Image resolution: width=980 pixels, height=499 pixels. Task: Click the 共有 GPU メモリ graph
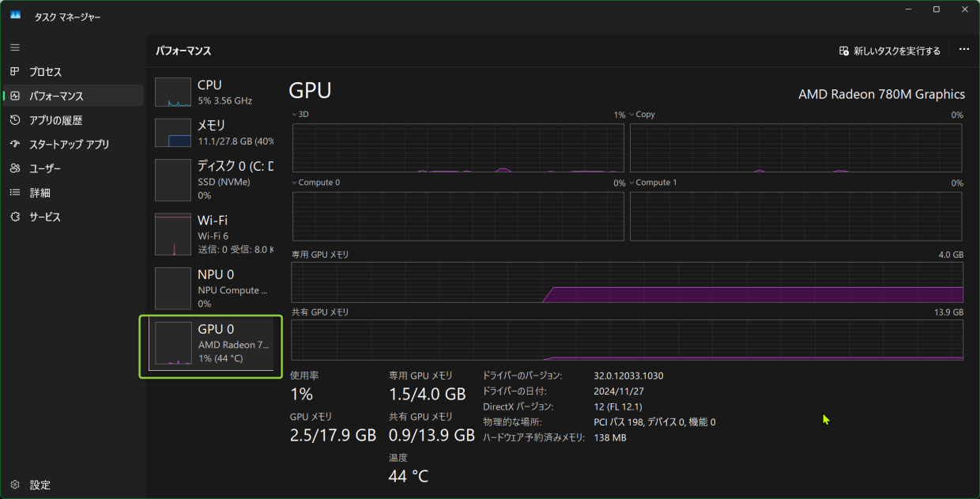pyautogui.click(x=628, y=340)
